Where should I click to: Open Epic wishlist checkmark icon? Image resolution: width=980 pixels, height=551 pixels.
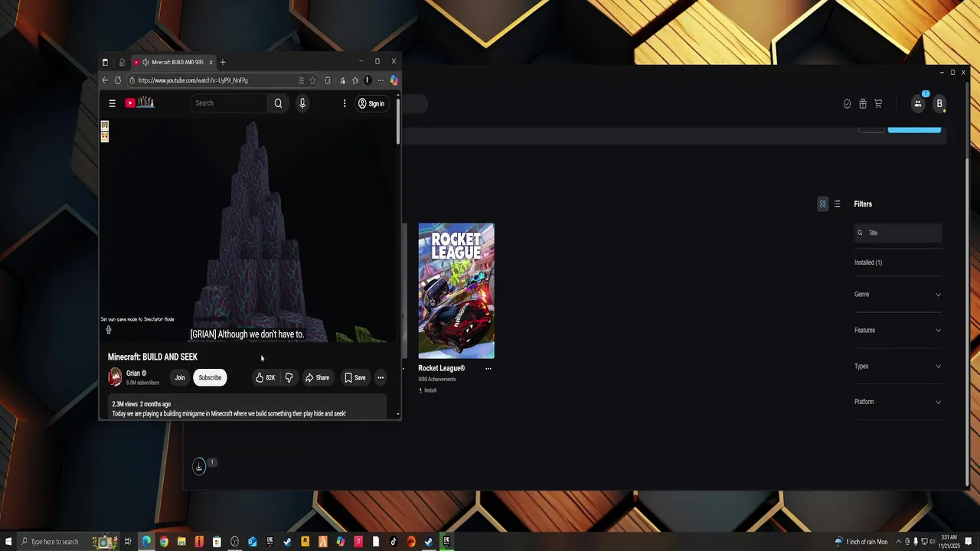(847, 104)
